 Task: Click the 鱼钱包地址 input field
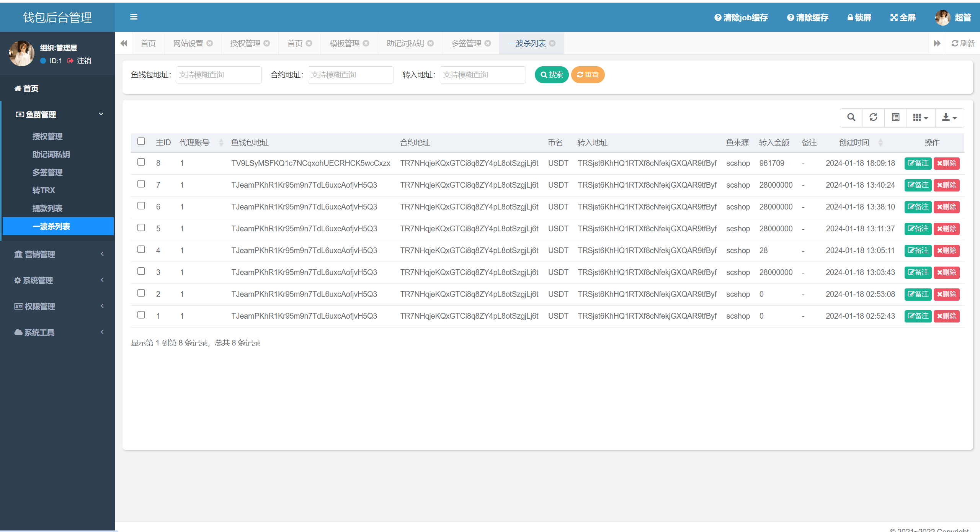(219, 75)
